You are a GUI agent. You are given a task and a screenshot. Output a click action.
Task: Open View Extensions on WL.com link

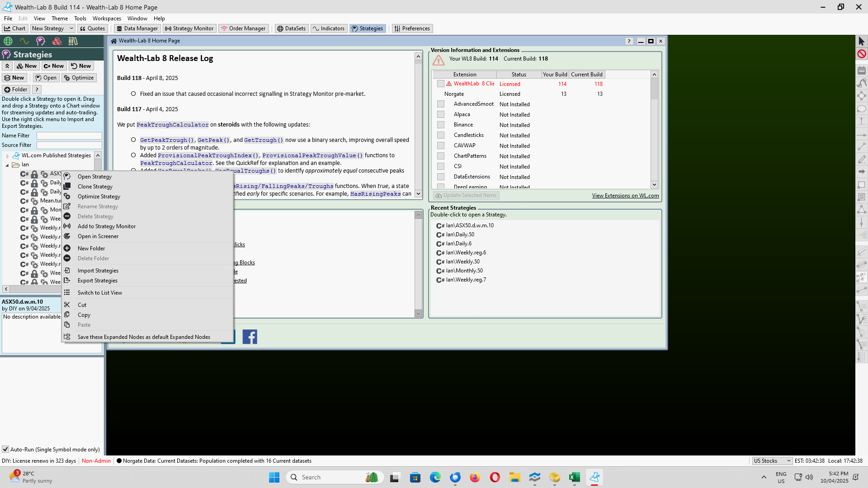625,196
